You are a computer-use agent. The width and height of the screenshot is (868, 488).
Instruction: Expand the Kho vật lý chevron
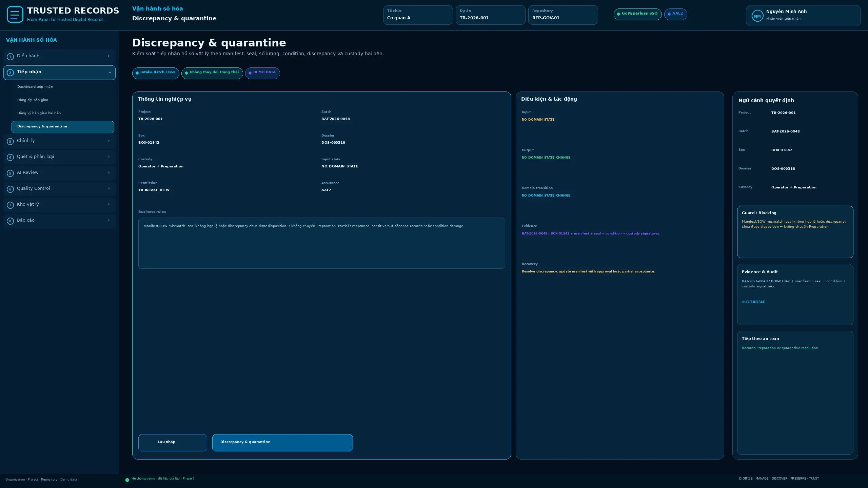[x=109, y=204]
